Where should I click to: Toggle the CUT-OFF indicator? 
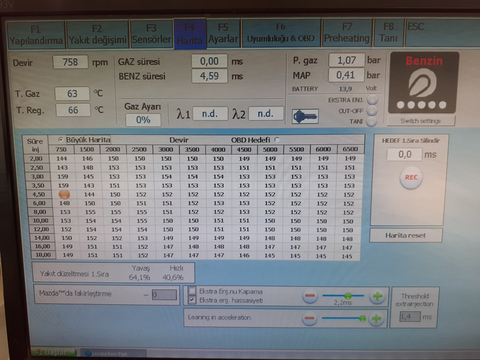(372, 110)
